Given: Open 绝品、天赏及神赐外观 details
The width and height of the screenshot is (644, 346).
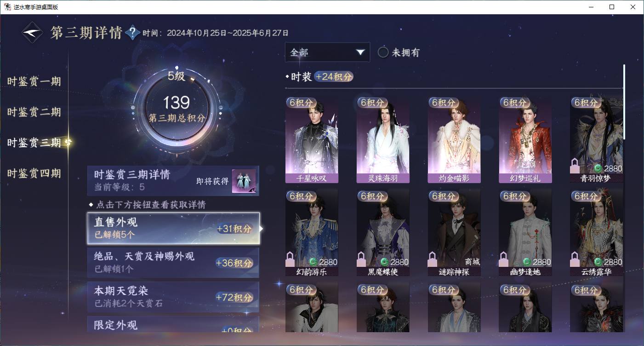Looking at the screenshot, I should (173, 263).
